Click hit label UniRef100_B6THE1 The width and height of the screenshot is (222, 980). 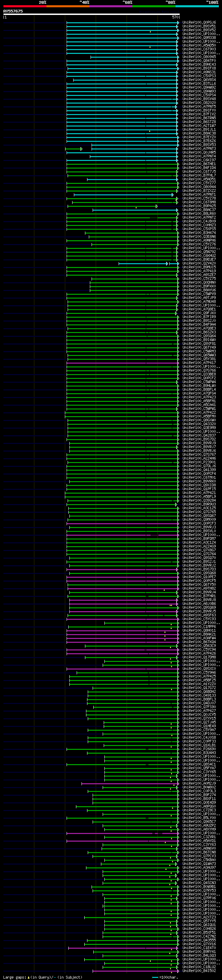click(x=199, y=164)
